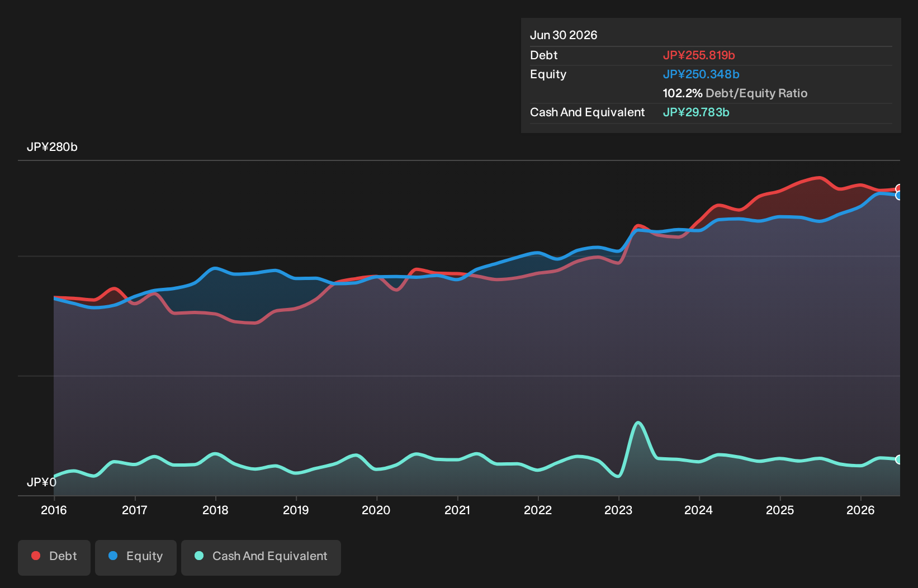Click the 2024 x-axis label
918x588 pixels.
coord(699,510)
